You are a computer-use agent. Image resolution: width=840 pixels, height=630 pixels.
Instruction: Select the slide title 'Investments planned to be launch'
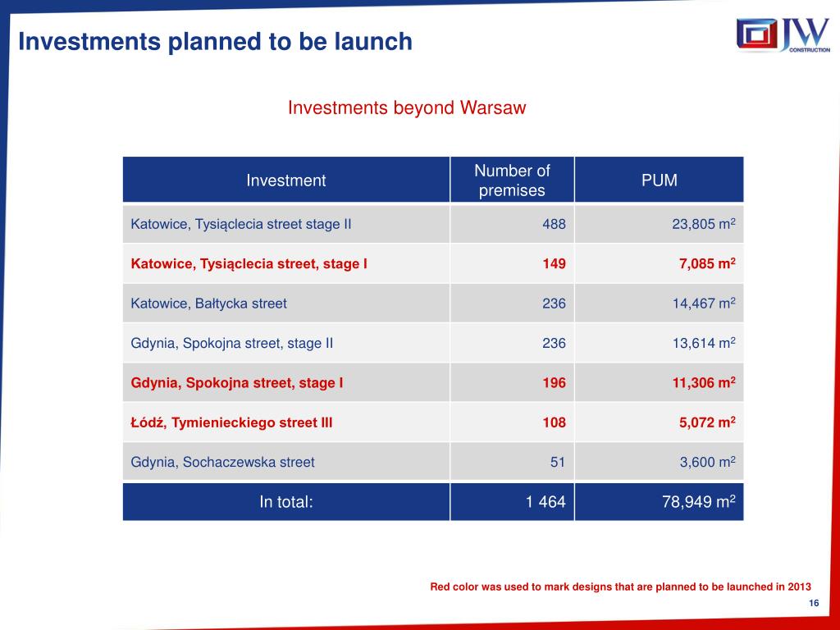pyautogui.click(x=216, y=41)
